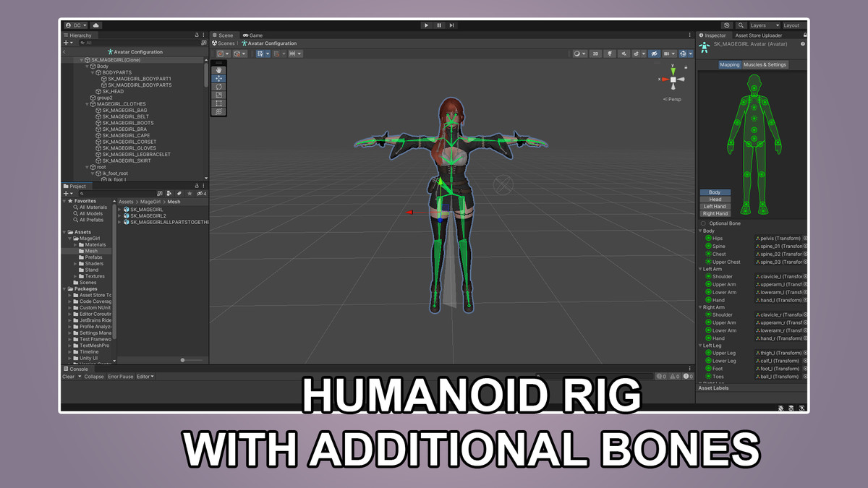Image resolution: width=868 pixels, height=488 pixels.
Task: Click the Avatar icon in Inspector header
Action: click(x=705, y=46)
